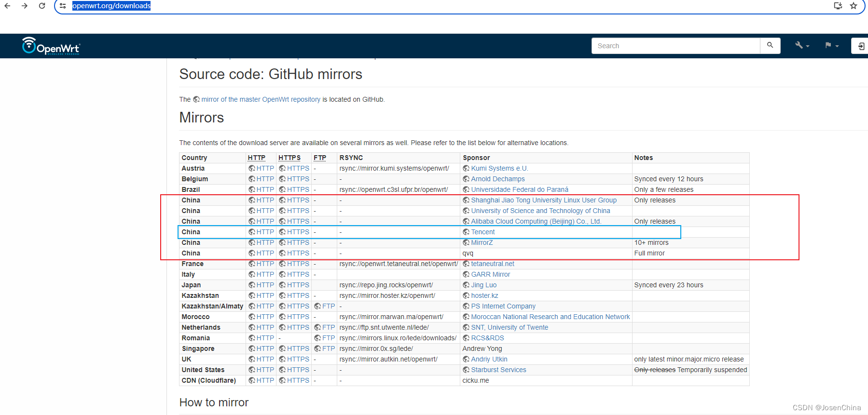Open PS Internet Company link
868x415 pixels.
tap(503, 306)
